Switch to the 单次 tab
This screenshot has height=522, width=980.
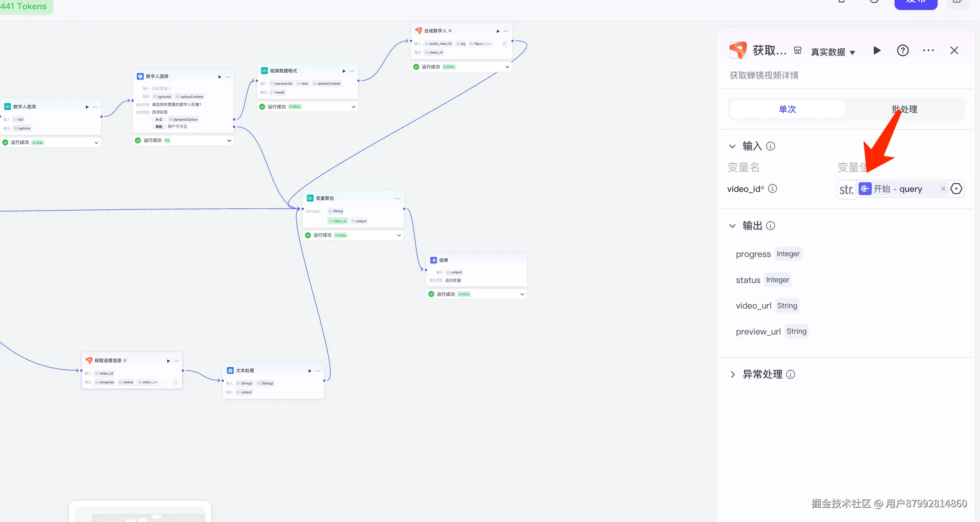(787, 109)
